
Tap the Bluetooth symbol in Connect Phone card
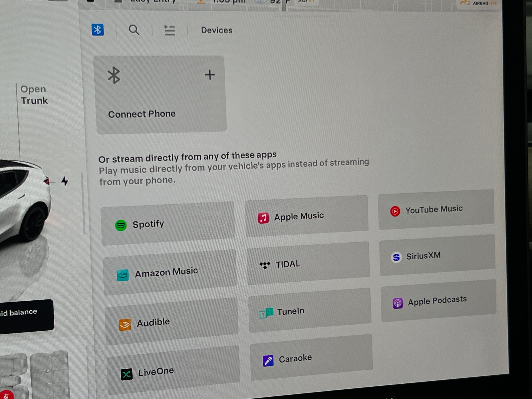click(x=114, y=75)
